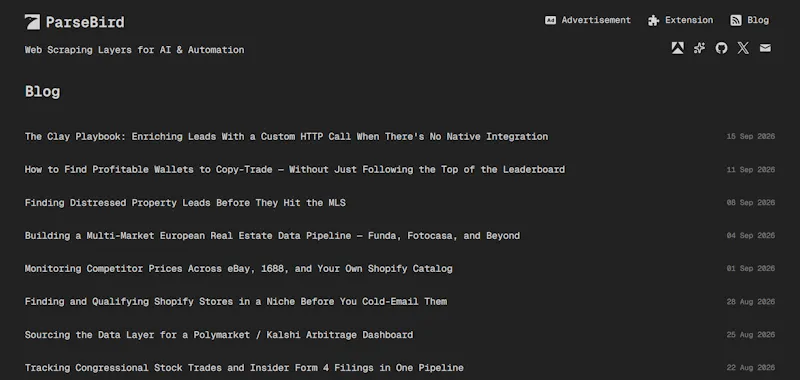Click the date "04 Sep 2026"
Viewport: 800px width, 380px height.
(x=751, y=236)
